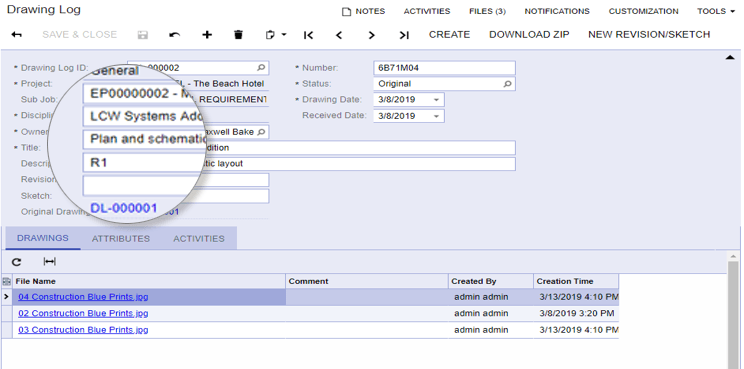Go to previous record arrow
This screenshot has width=744, height=369.
click(x=339, y=35)
